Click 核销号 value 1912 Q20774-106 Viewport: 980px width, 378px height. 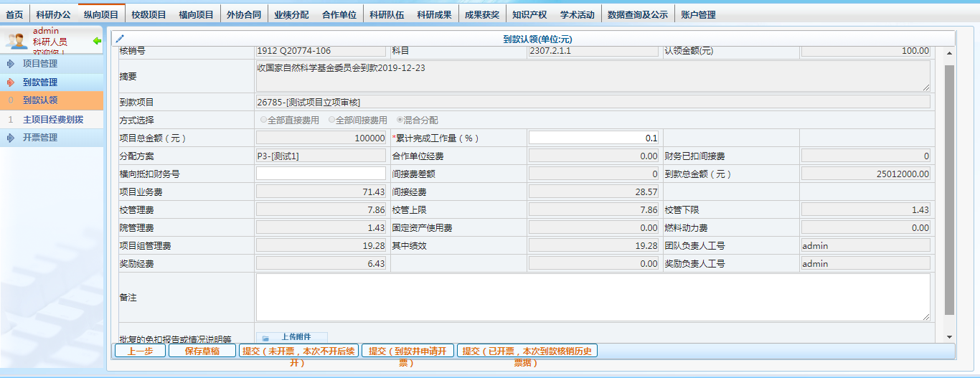321,51
